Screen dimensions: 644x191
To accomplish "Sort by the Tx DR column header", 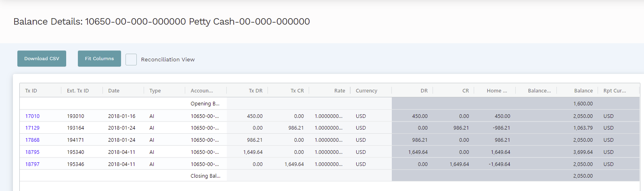I will point(255,91).
